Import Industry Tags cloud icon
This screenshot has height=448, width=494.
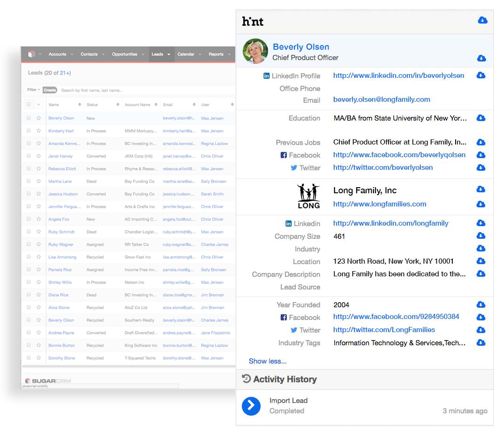click(481, 342)
